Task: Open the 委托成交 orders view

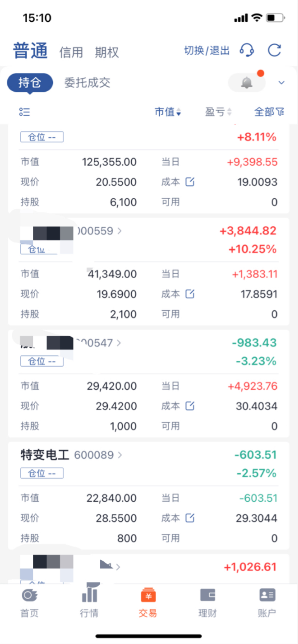Action: pyautogui.click(x=87, y=82)
